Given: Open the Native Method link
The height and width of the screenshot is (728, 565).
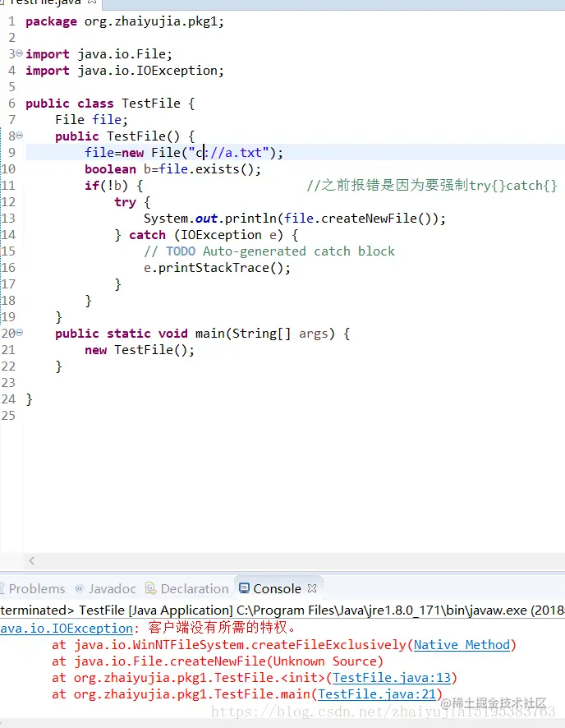Looking at the screenshot, I should (462, 645).
